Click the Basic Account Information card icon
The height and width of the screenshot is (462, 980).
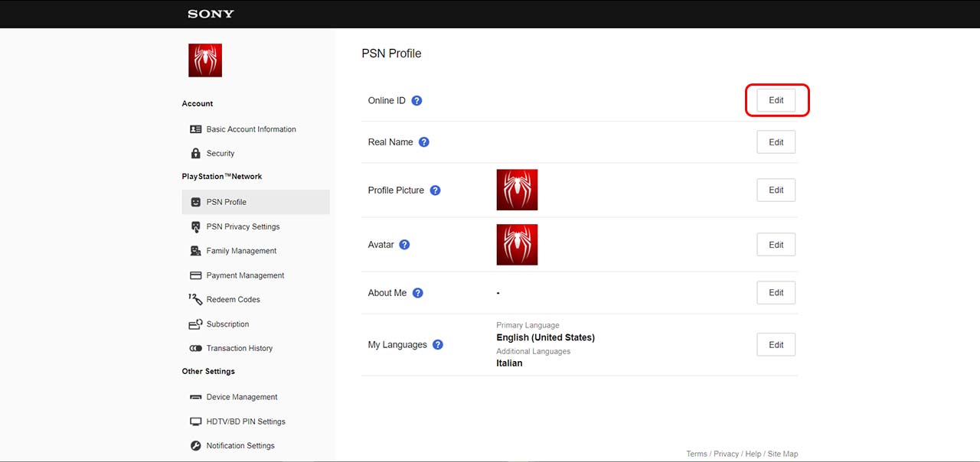click(195, 129)
